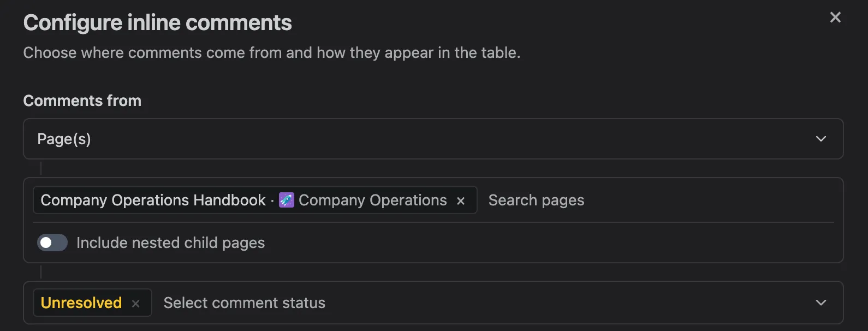The image size is (868, 331).
Task: Click the Page(s) selected value text
Action: [64, 139]
